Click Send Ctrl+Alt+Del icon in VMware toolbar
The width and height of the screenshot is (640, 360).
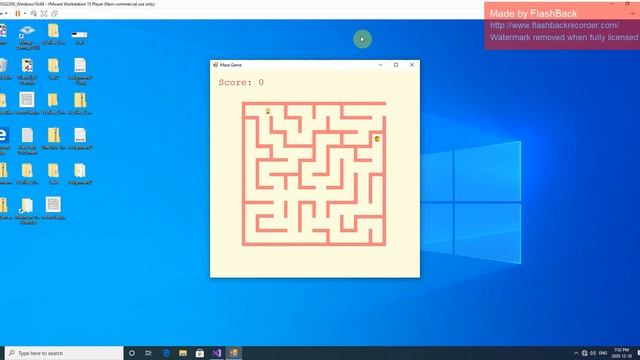(33, 13)
